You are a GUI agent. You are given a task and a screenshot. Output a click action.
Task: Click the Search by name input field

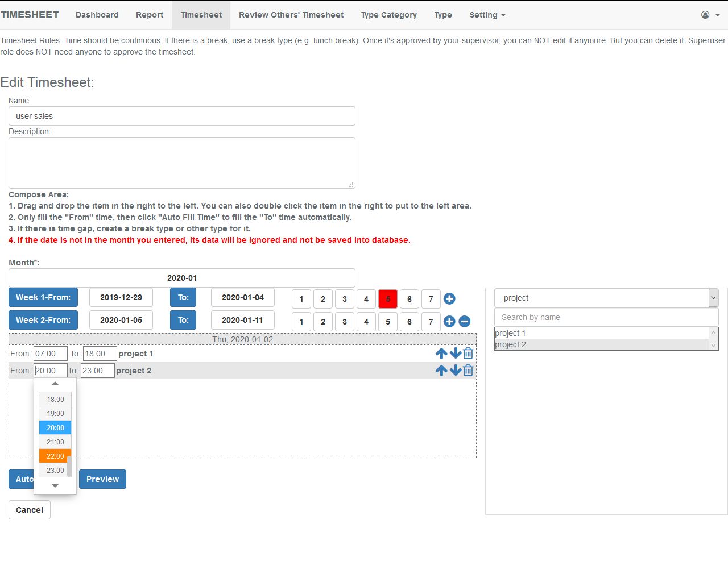(606, 317)
